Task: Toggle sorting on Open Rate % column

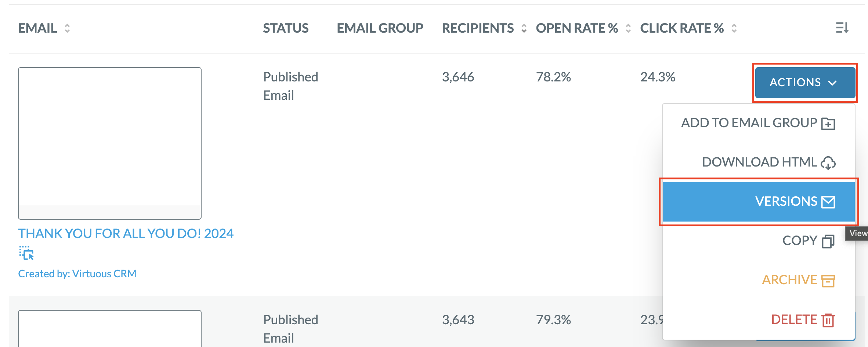Action: click(x=628, y=28)
